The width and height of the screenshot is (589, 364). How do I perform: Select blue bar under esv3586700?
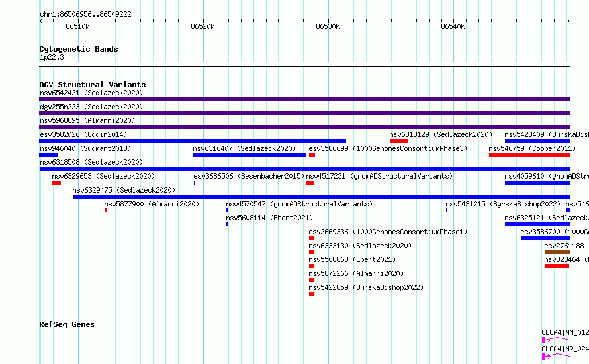[545, 238]
